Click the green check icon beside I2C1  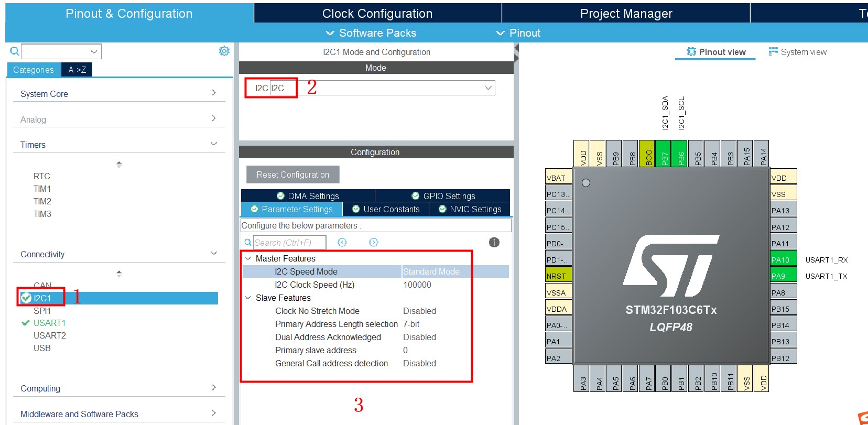[26, 298]
